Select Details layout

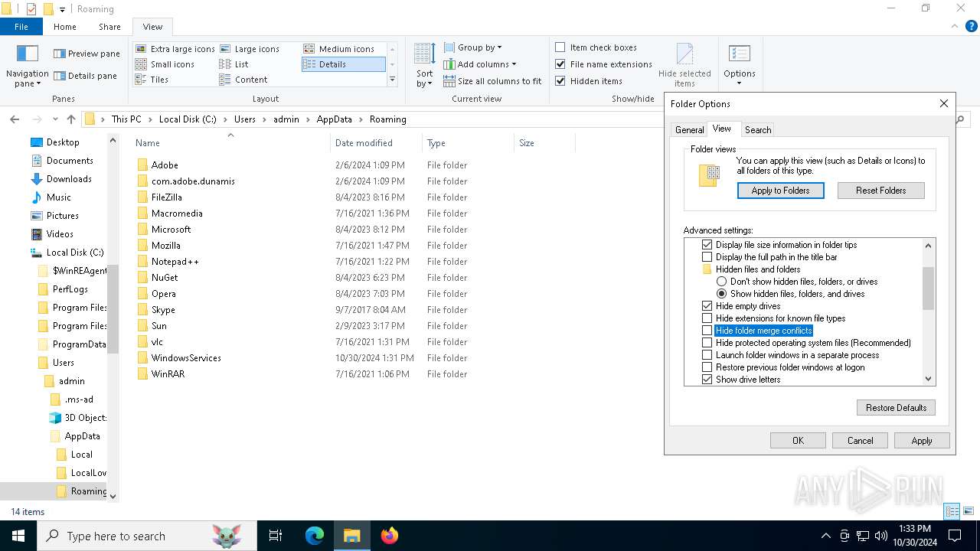[344, 64]
